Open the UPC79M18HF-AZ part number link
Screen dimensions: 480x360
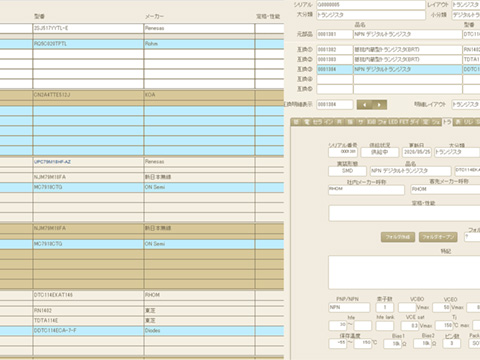tap(52, 162)
